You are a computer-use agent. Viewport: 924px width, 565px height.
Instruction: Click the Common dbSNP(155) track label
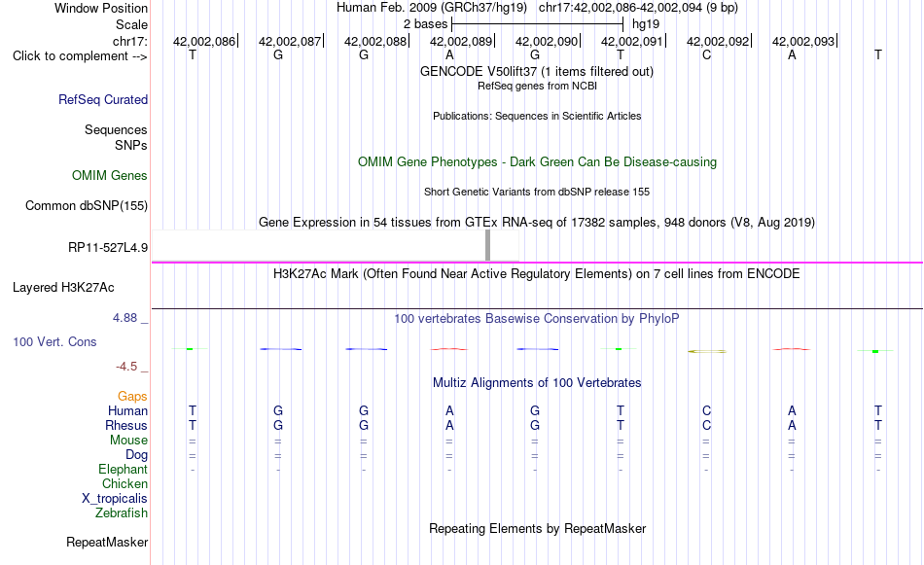pyautogui.click(x=86, y=205)
